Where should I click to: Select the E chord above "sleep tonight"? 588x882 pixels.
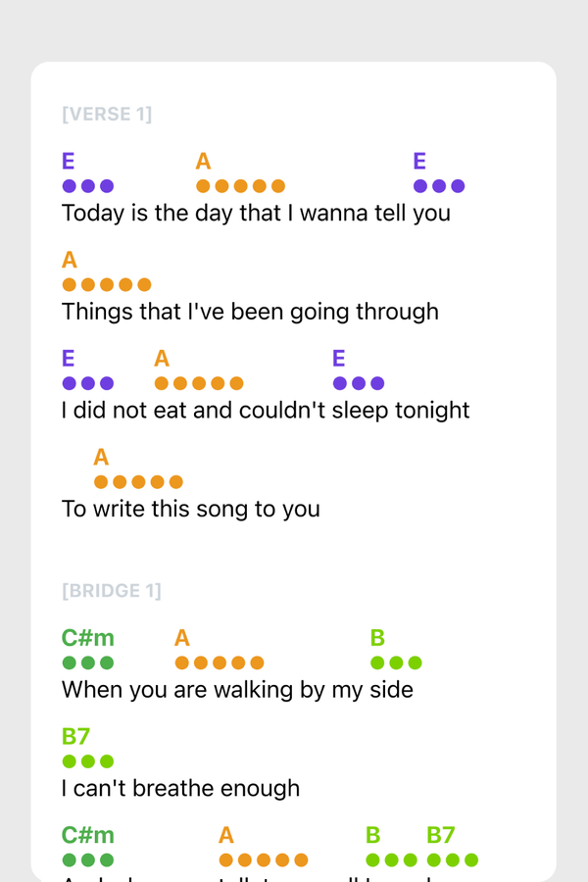[339, 359]
